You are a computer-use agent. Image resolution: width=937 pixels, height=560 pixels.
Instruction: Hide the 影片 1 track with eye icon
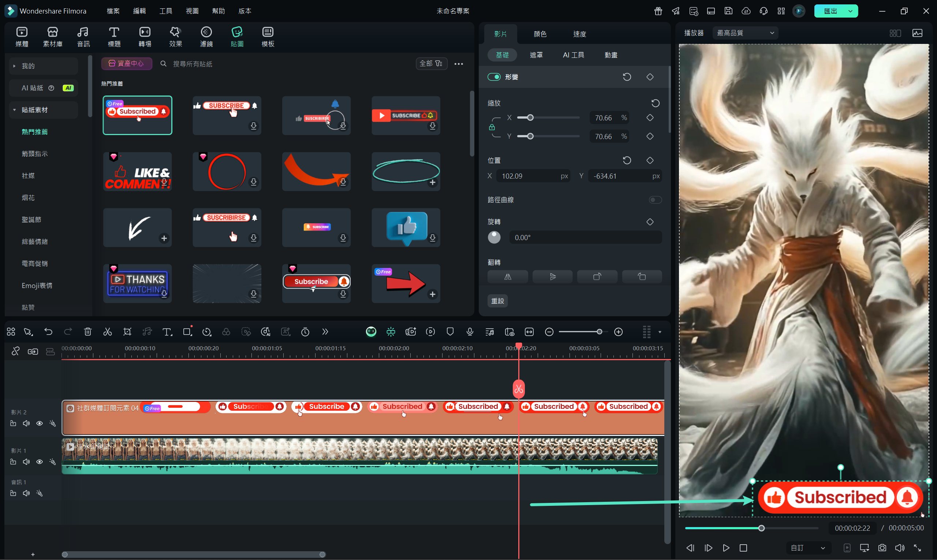(x=39, y=462)
